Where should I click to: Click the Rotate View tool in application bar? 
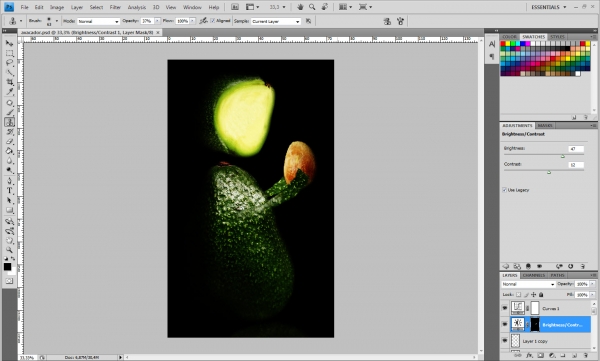pyautogui.click(x=324, y=7)
